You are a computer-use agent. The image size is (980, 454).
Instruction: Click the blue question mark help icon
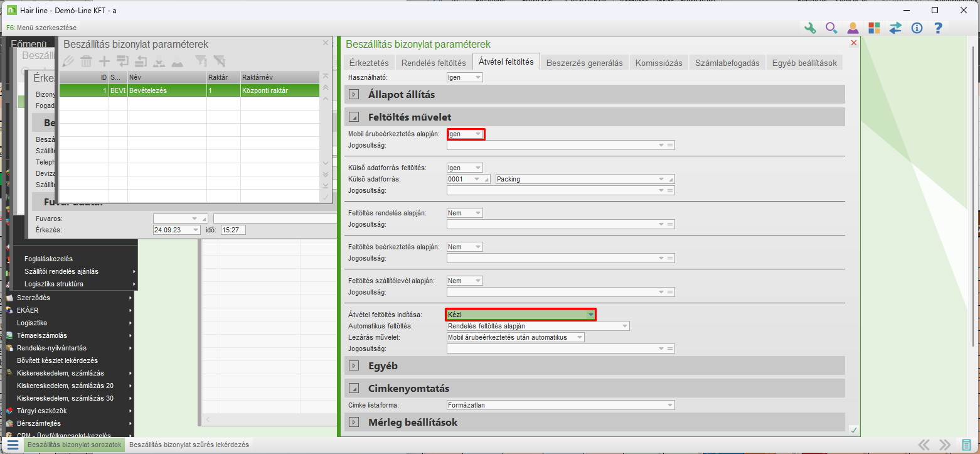coord(938,28)
